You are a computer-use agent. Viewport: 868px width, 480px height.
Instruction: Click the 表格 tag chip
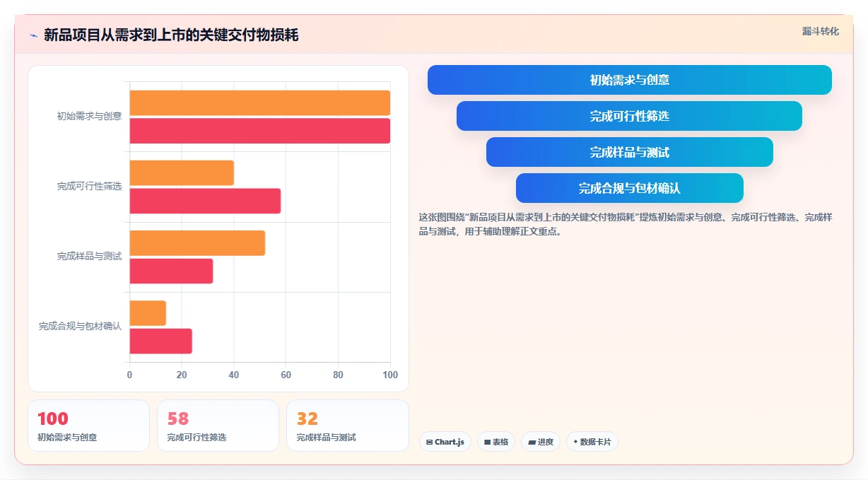pyautogui.click(x=496, y=442)
